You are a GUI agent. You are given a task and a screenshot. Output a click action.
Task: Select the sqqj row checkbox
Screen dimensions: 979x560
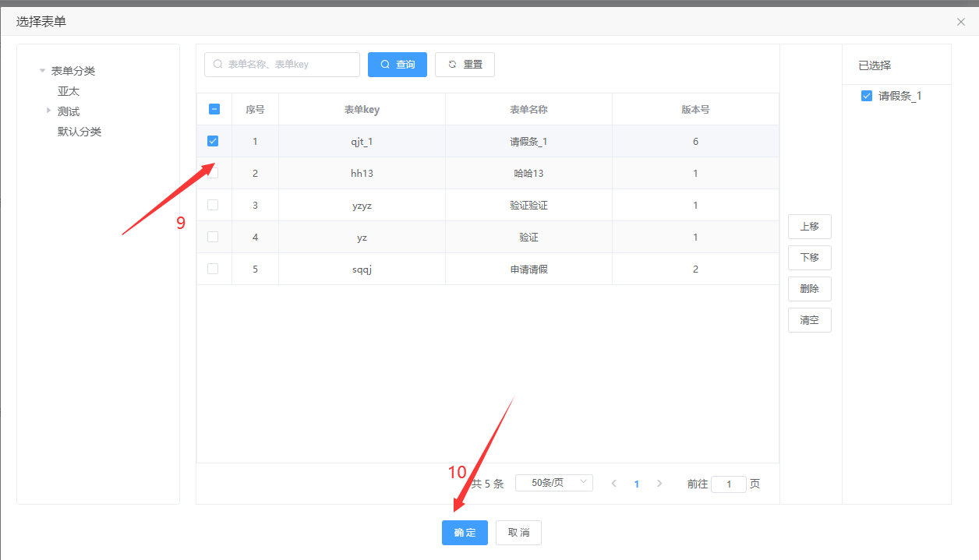coord(213,269)
